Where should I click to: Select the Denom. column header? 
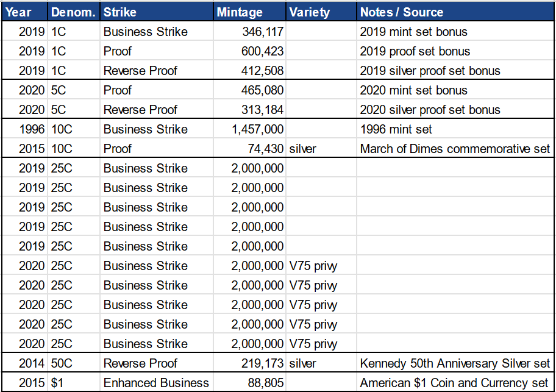(74, 12)
